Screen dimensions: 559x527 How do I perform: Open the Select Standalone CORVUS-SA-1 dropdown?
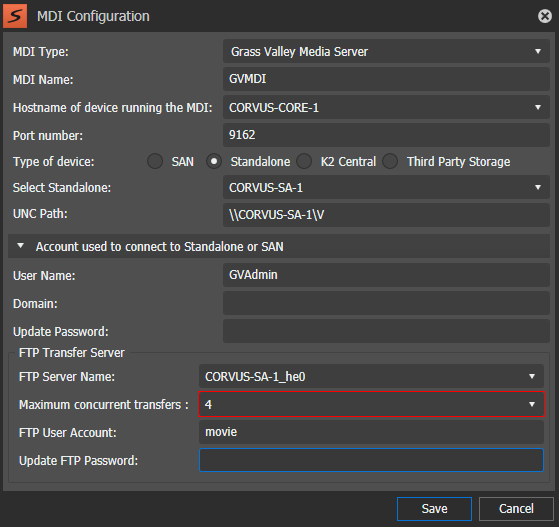386,187
